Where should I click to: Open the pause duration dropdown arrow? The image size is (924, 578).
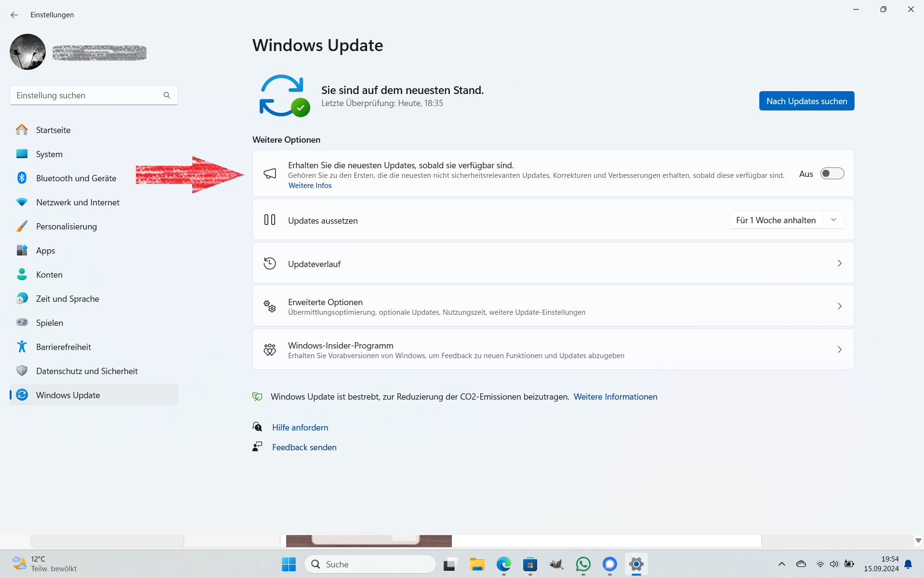click(x=834, y=220)
